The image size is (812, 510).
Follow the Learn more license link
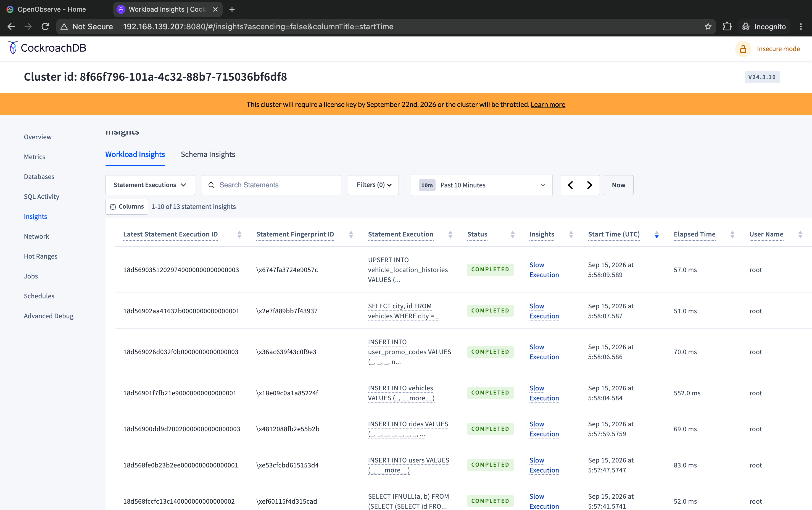click(x=548, y=104)
